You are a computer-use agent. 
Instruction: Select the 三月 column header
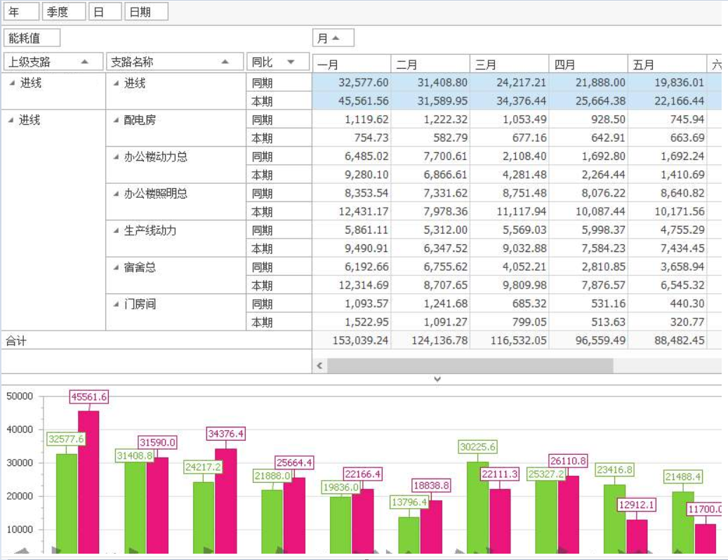[509, 65]
